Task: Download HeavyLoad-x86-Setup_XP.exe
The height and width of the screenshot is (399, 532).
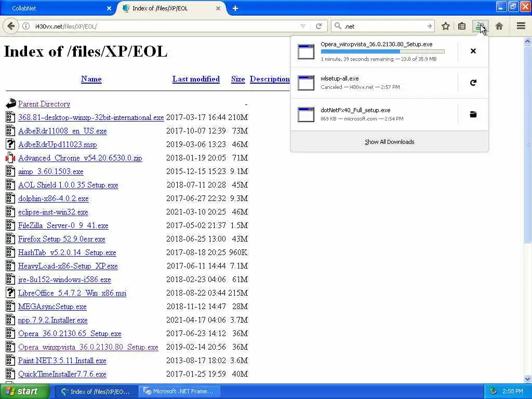Action: click(68, 266)
